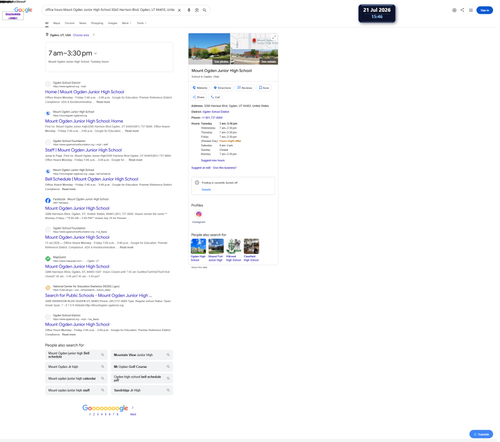Image resolution: width=500 pixels, height=442 pixels.
Task: Open Reviews in knowledge panel
Action: [245, 88]
